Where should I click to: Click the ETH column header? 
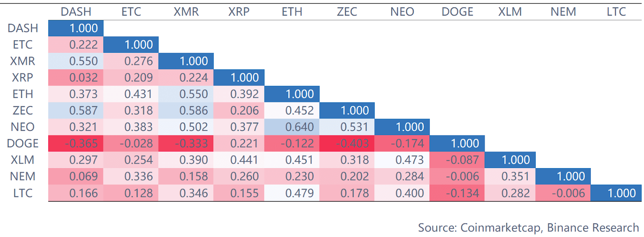(292, 12)
